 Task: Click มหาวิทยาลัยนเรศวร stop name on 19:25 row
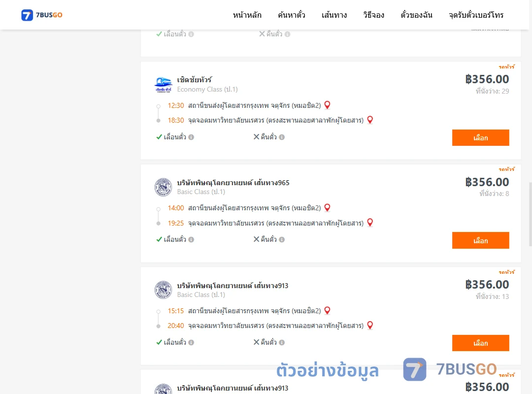(276, 223)
